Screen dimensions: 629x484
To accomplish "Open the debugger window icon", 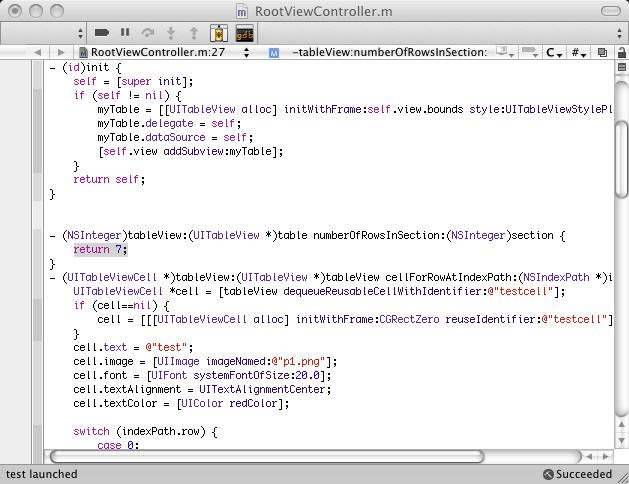I will [219, 33].
